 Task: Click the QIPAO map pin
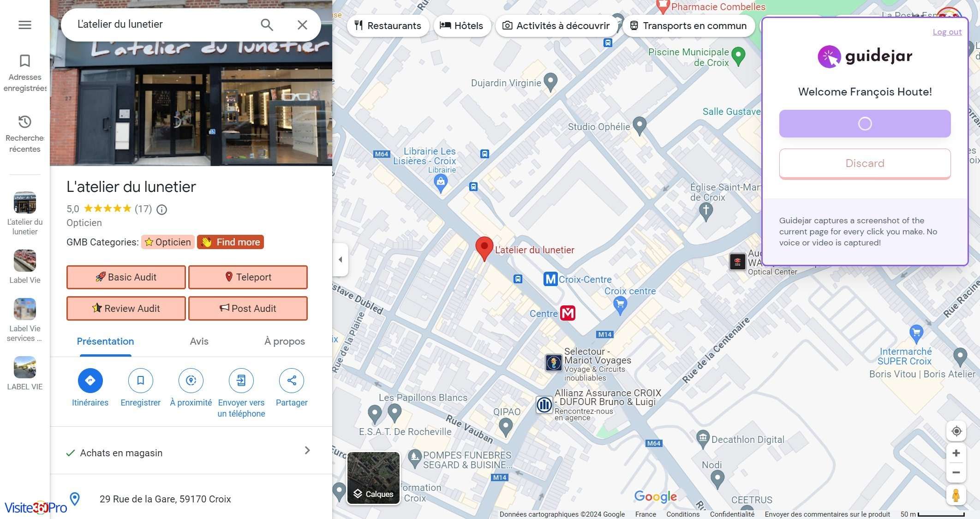506,427
